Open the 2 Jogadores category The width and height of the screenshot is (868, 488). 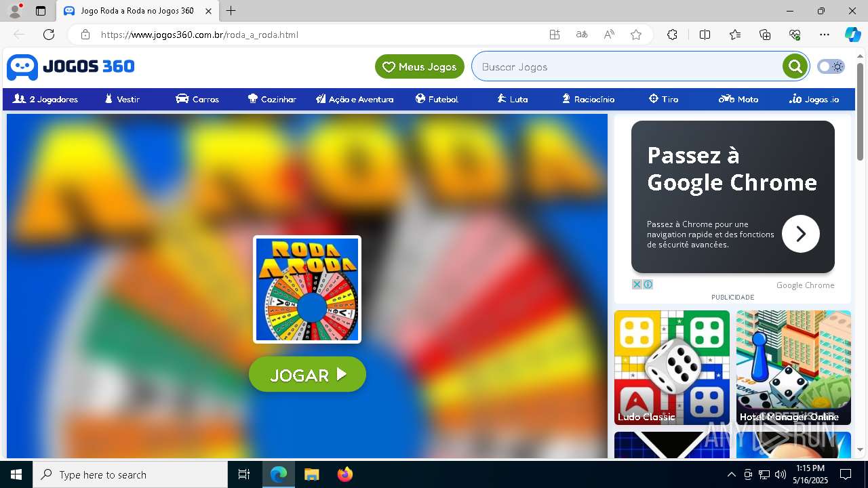click(x=45, y=99)
